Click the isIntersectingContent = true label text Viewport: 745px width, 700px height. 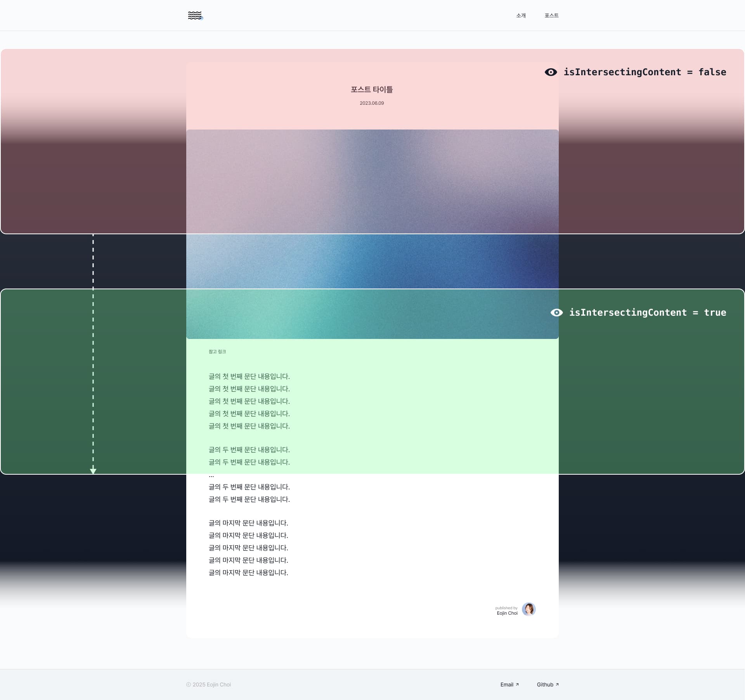click(x=648, y=313)
